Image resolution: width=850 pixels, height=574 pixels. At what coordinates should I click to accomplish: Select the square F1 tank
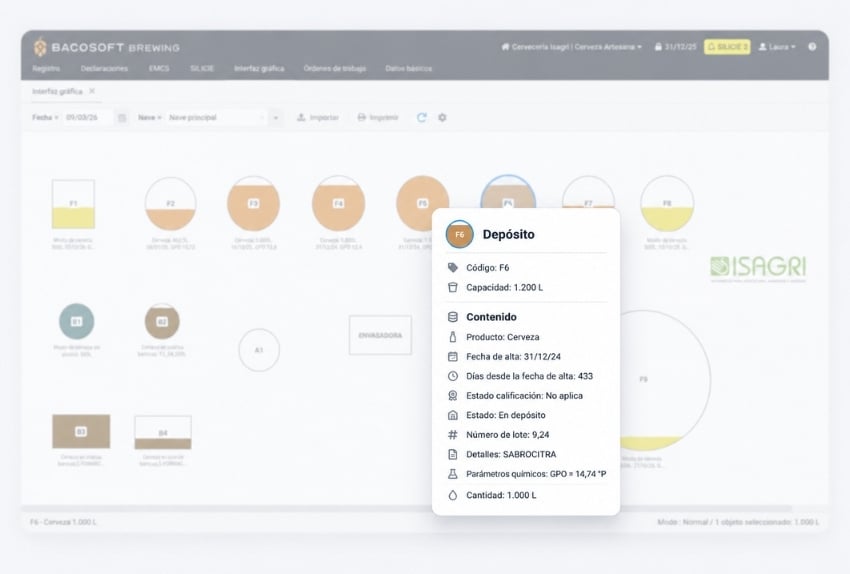(73, 204)
